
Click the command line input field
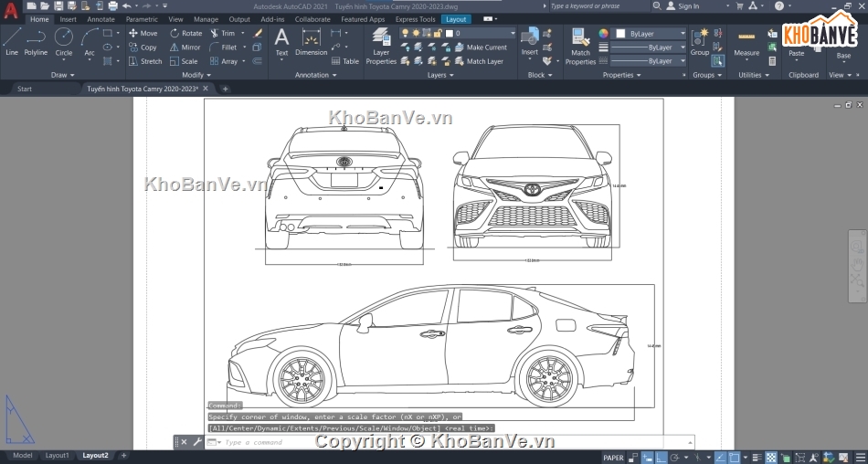(449, 442)
